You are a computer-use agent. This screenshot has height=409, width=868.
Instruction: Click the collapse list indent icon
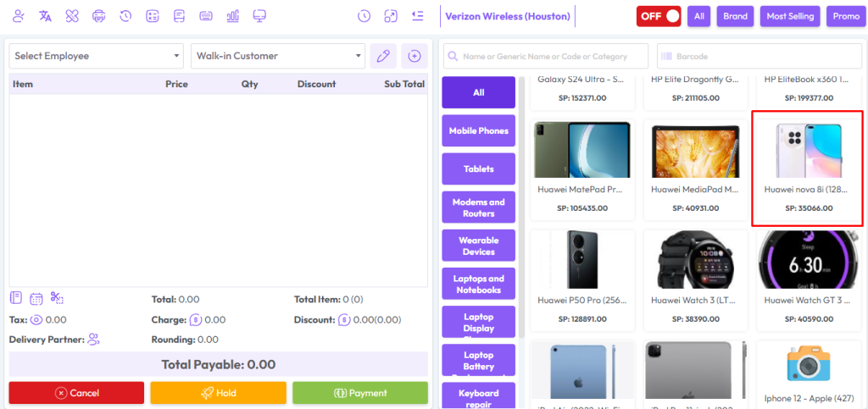[417, 16]
